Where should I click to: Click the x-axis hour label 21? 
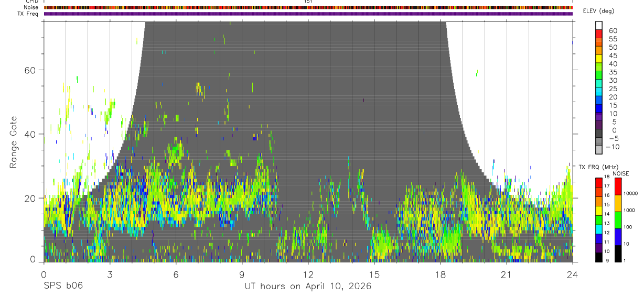pos(507,274)
